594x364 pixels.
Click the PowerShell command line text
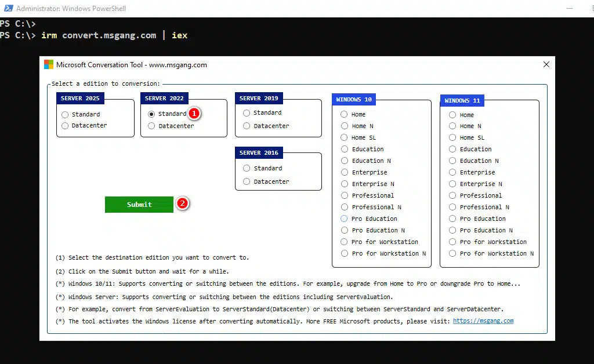[114, 35]
